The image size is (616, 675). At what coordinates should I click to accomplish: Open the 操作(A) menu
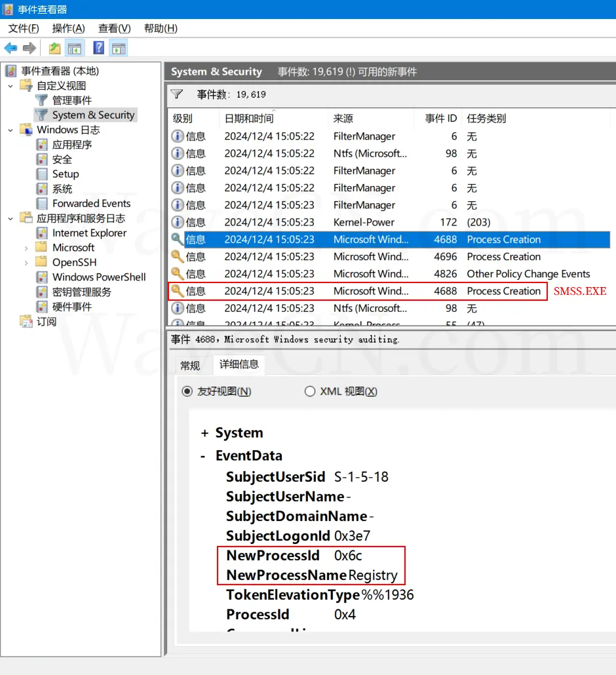click(x=68, y=28)
